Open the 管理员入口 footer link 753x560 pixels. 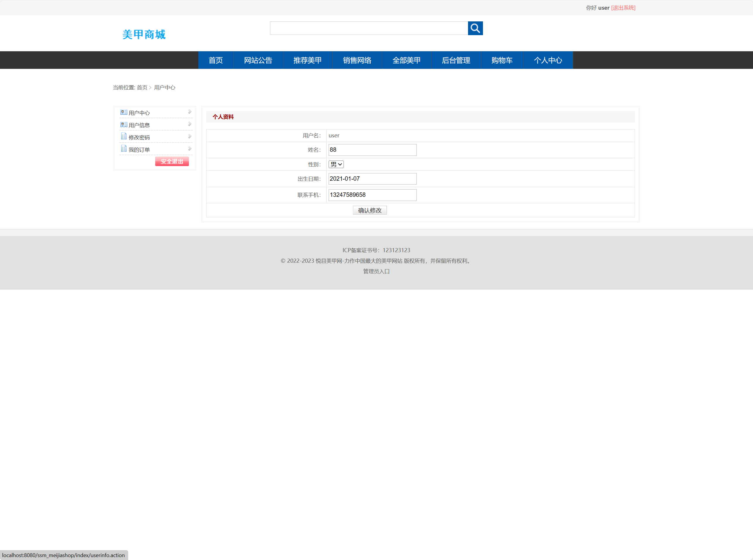(x=376, y=271)
